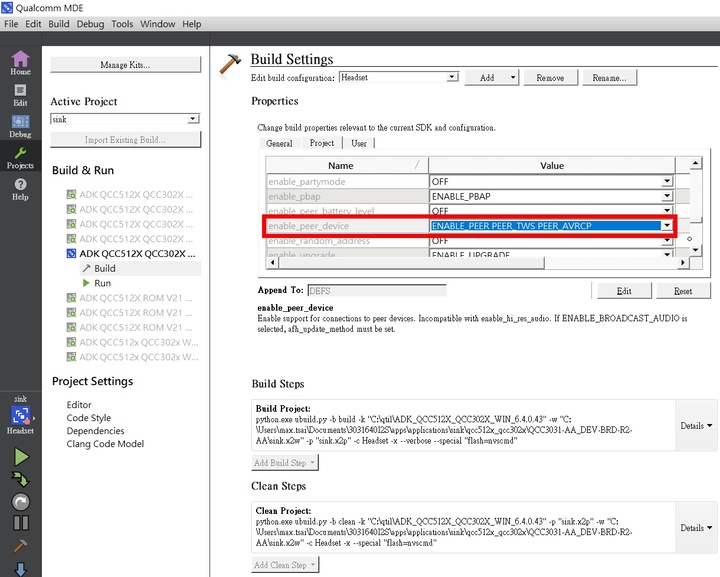Open the Edit menu
720x577 pixels.
[x=33, y=24]
